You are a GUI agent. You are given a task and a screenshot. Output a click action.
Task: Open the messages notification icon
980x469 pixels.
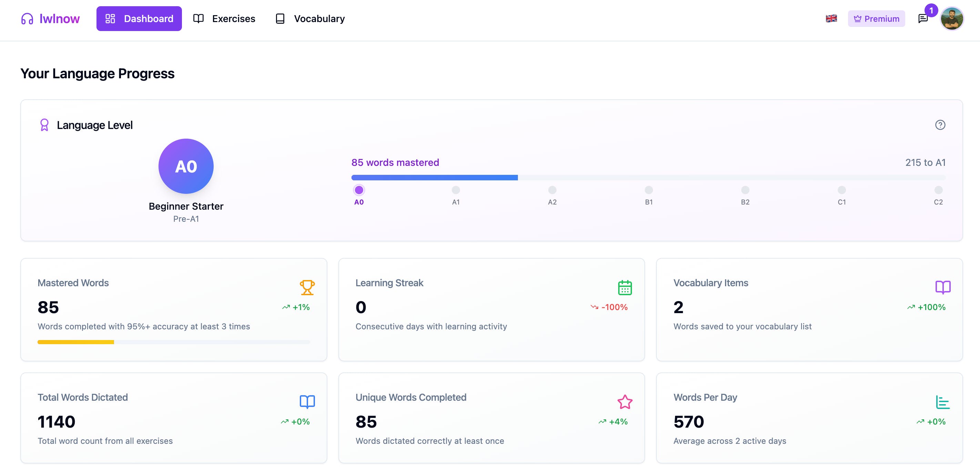(x=922, y=19)
